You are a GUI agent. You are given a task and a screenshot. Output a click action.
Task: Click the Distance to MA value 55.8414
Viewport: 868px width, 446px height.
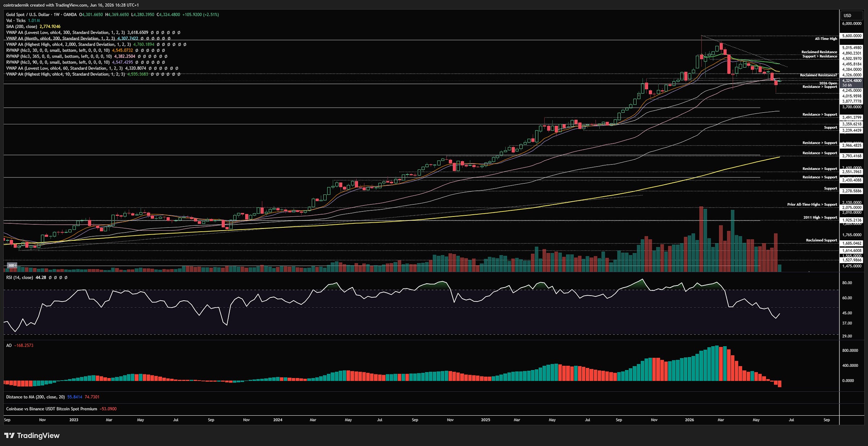coord(75,397)
